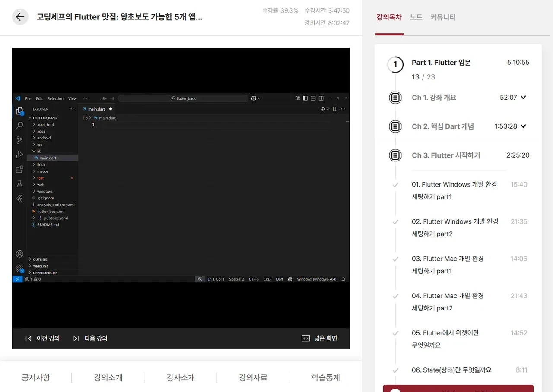Open 공지사항 section

pos(36,377)
